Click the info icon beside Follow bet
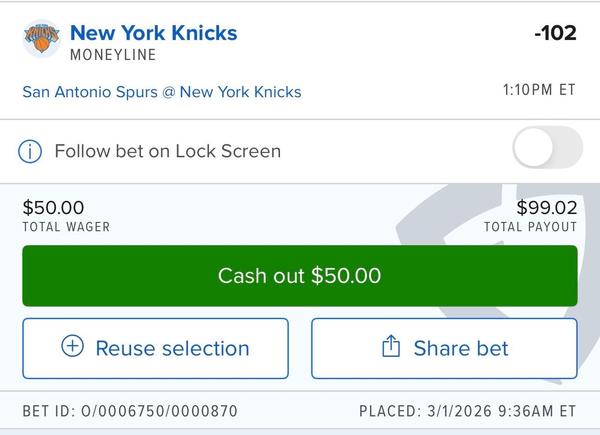Image resolution: width=600 pixels, height=435 pixels. point(31,151)
